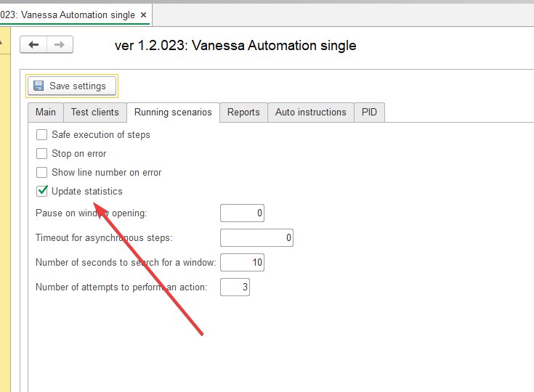534x392 pixels.
Task: Select the Running scenarios tab
Action: pos(173,113)
